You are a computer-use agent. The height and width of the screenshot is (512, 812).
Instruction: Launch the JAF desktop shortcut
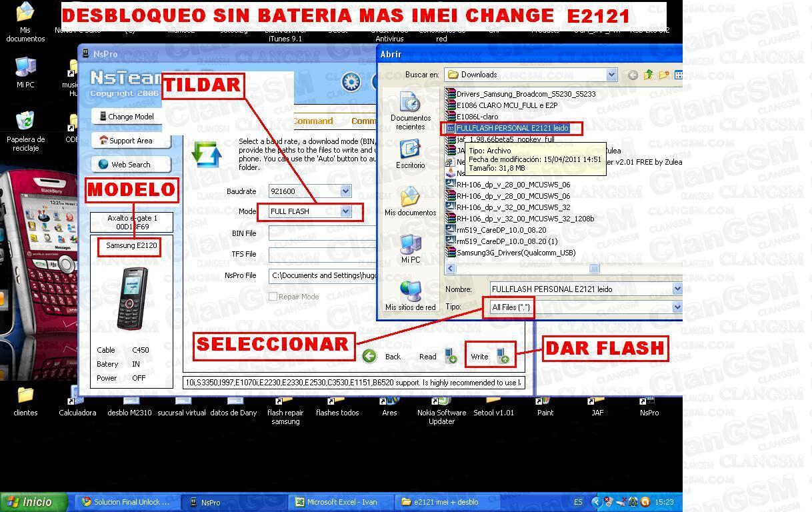[x=597, y=407]
